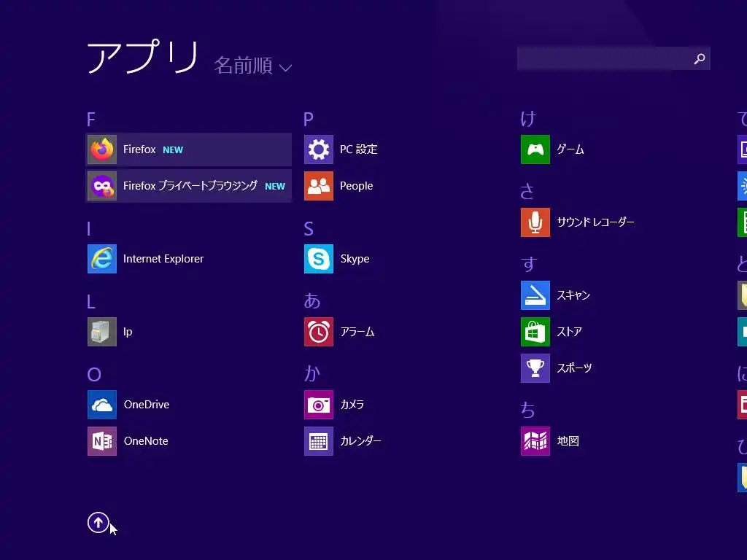The width and height of the screenshot is (747, 560).
Task: Open the OneDrive cloud icon
Action: (x=102, y=405)
